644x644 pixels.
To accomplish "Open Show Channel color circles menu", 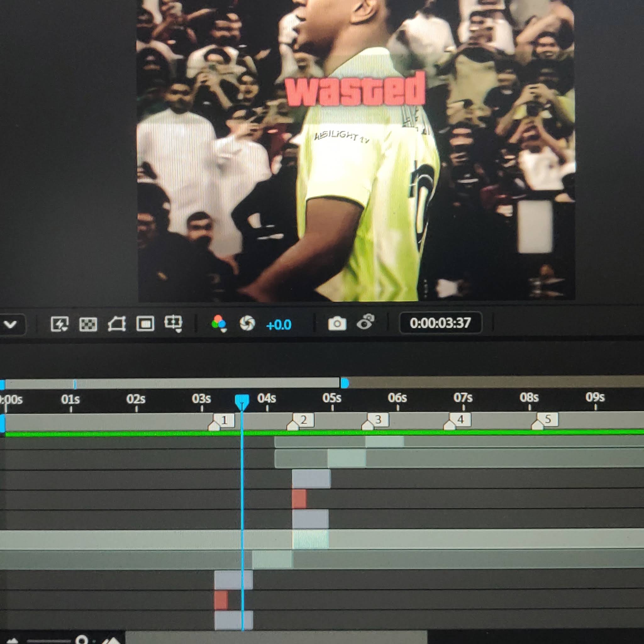I will [219, 323].
